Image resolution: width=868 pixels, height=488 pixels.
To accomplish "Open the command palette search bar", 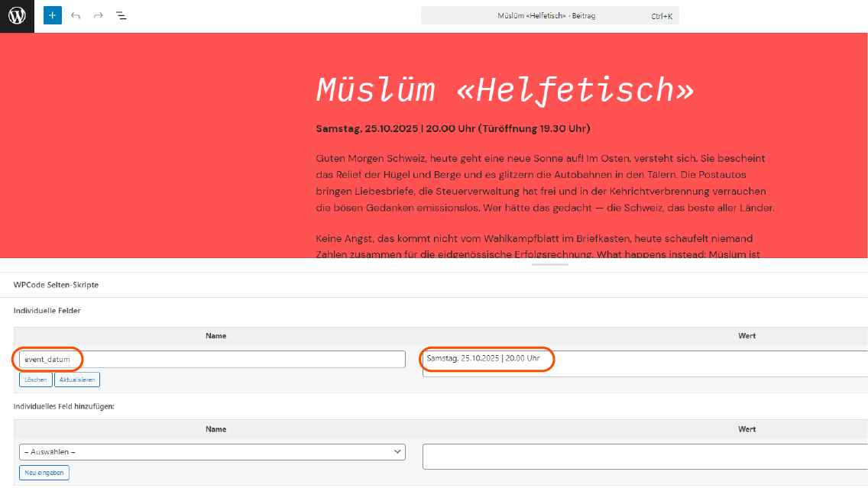I will pos(549,15).
